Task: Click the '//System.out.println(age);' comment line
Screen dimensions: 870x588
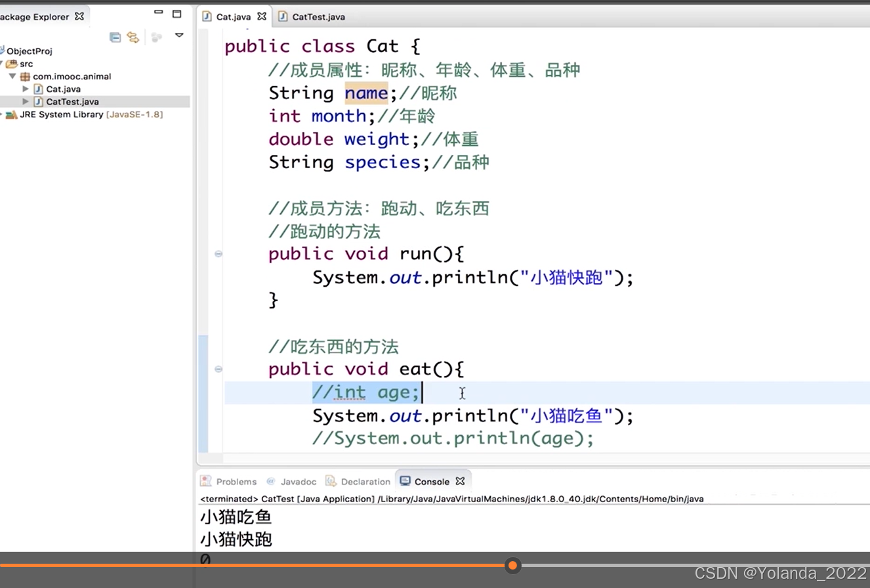Action: pos(453,438)
